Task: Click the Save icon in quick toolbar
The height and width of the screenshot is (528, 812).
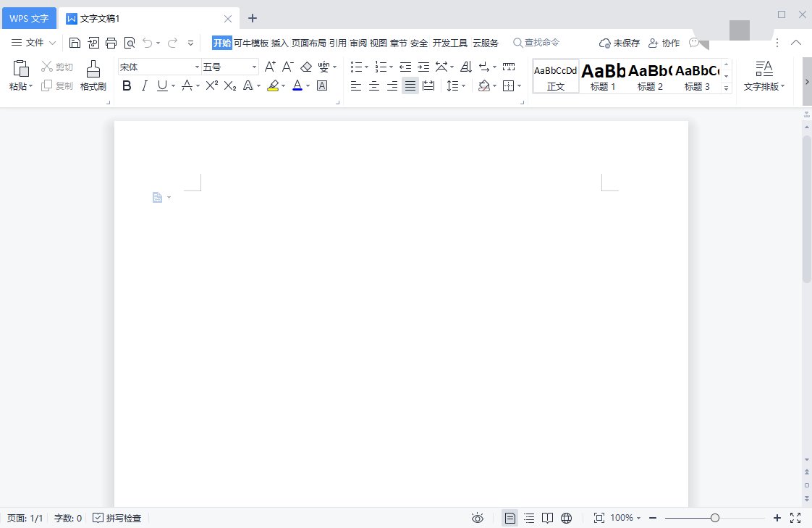Action: [x=75, y=43]
